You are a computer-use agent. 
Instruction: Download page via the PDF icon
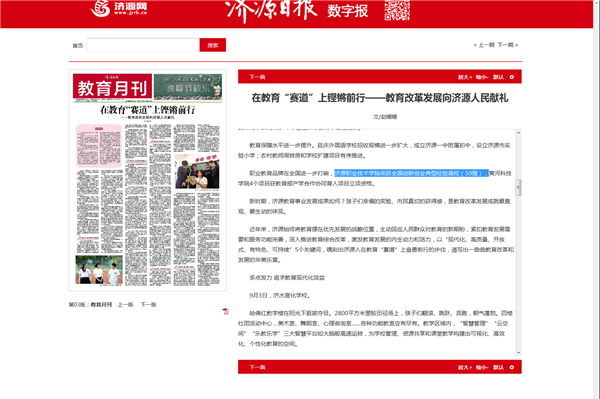pyautogui.click(x=226, y=311)
